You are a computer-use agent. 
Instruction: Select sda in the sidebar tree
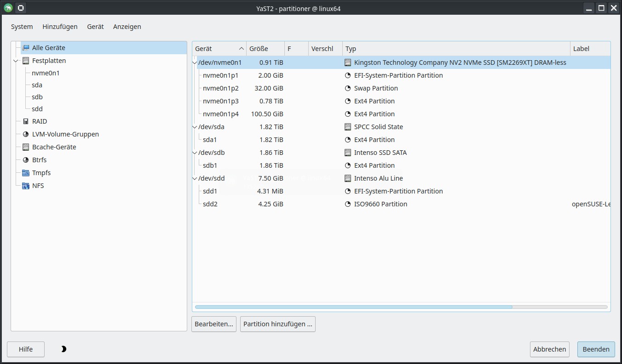pos(37,85)
